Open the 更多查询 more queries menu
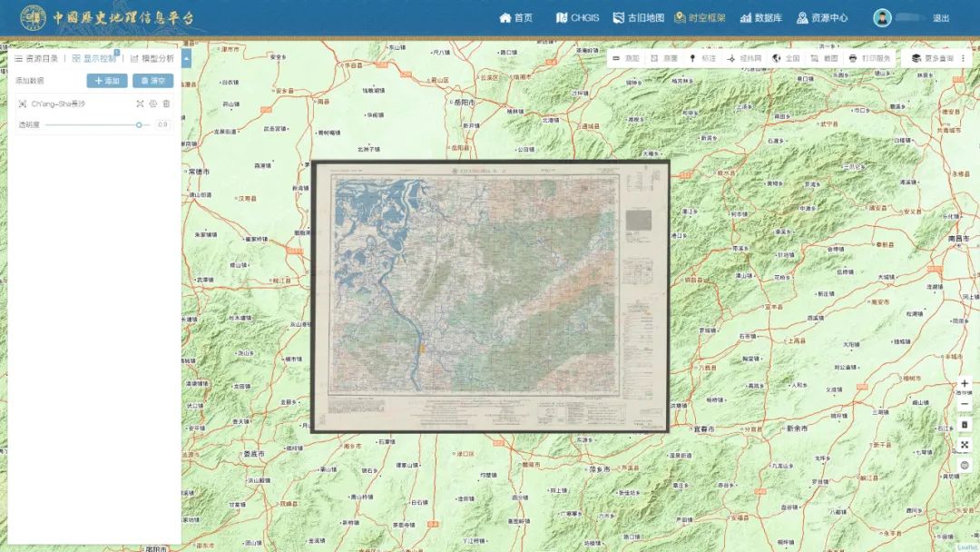980x552 pixels. [932, 58]
